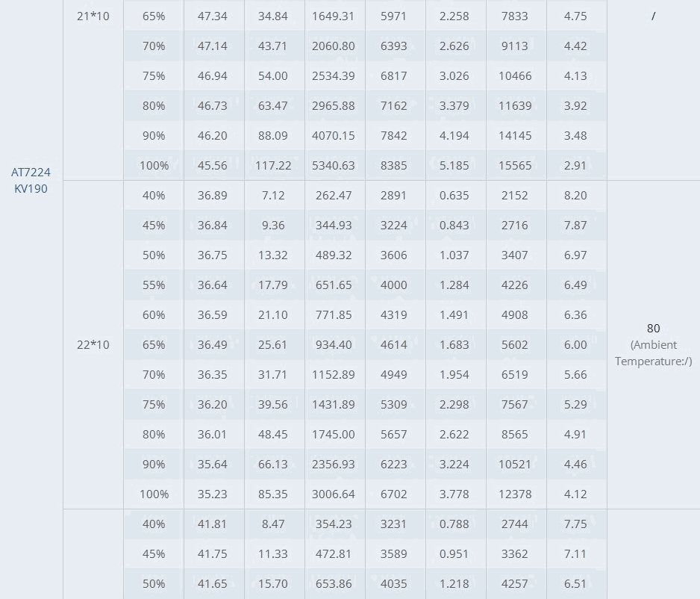Select the 21*10 propeller cell
The height and width of the screenshot is (599, 700).
93,16
